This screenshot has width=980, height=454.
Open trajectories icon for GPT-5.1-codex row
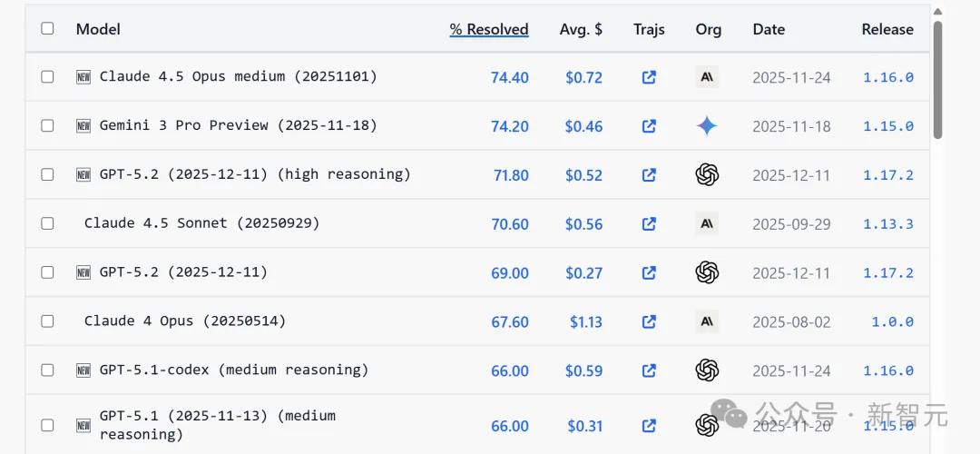click(649, 370)
